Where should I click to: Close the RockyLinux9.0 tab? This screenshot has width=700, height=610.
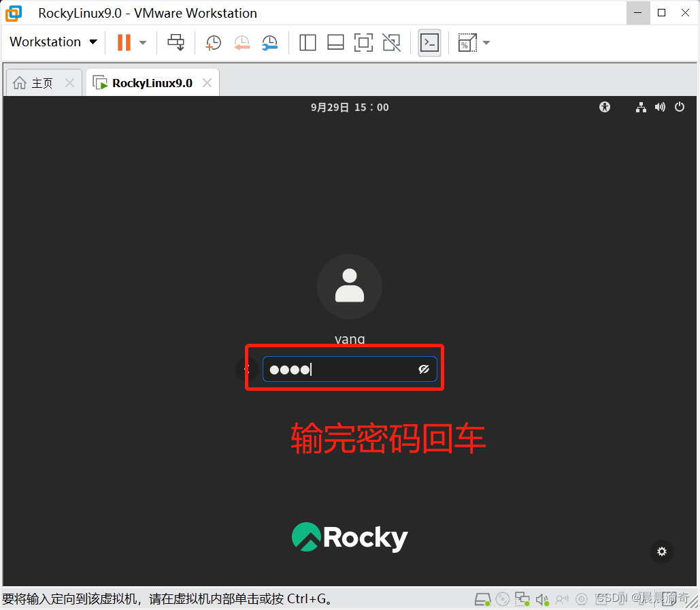(207, 82)
